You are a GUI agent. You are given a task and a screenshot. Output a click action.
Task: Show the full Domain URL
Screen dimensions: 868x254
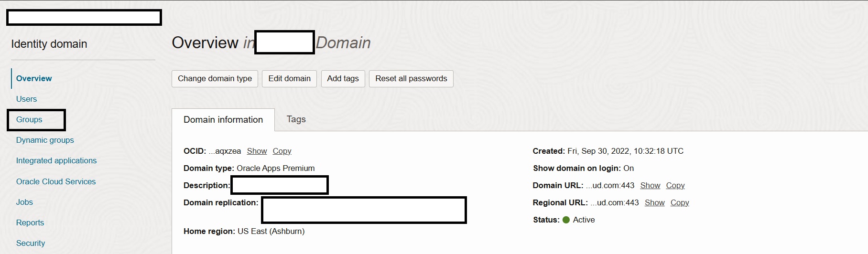tap(650, 185)
